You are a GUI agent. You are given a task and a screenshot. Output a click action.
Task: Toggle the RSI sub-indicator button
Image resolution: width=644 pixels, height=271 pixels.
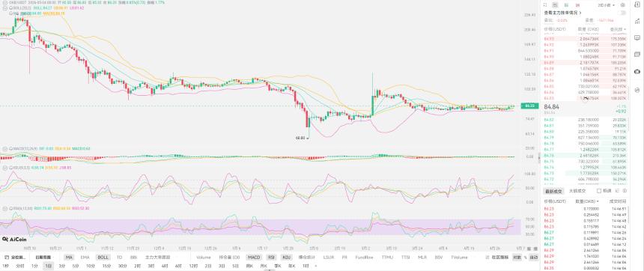[x=272, y=258]
